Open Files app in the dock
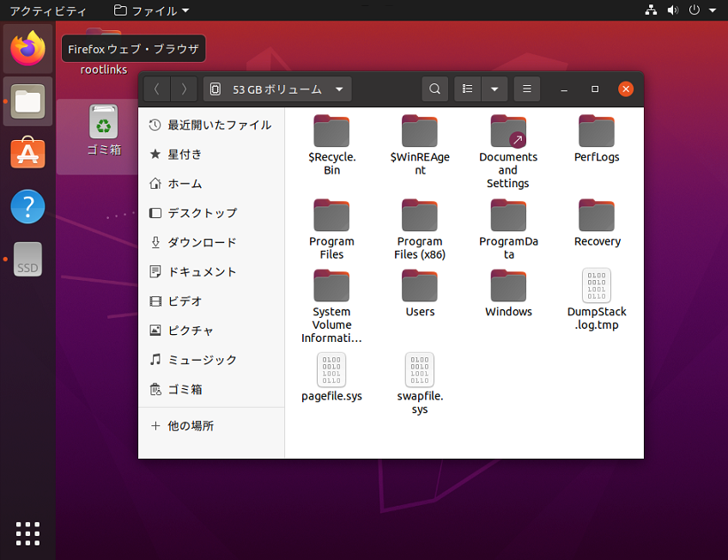Image resolution: width=728 pixels, height=560 pixels. pyautogui.click(x=27, y=101)
